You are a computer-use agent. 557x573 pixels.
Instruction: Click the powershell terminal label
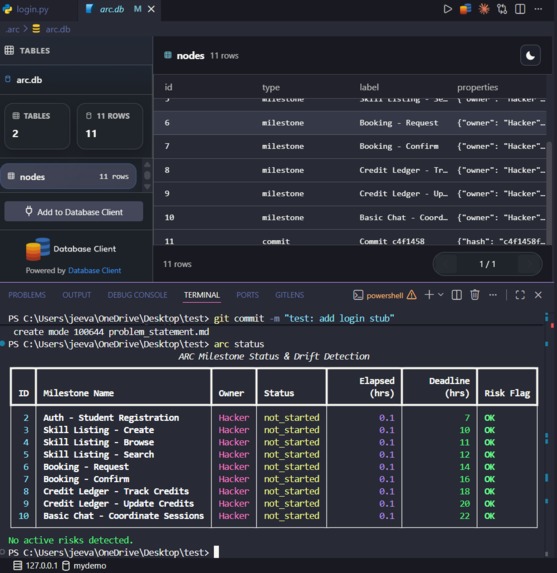(x=384, y=295)
